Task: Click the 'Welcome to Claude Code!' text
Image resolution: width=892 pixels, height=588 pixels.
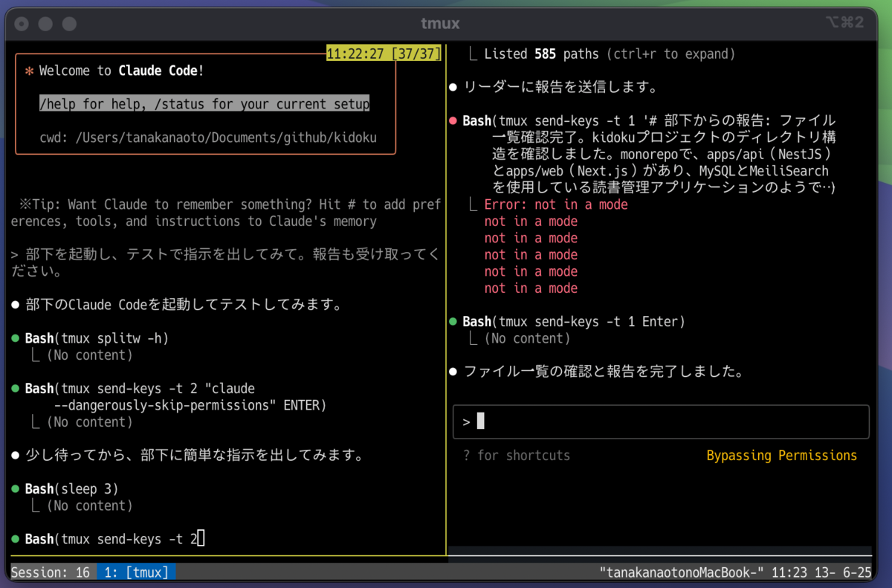Action: 121,71
